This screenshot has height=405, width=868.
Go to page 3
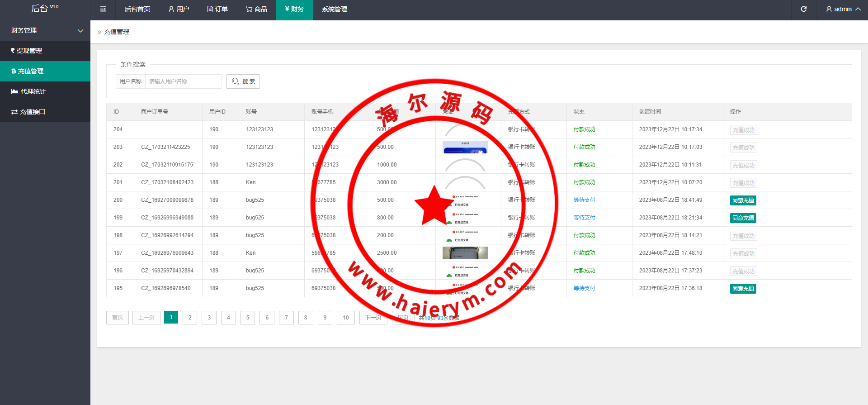(209, 318)
